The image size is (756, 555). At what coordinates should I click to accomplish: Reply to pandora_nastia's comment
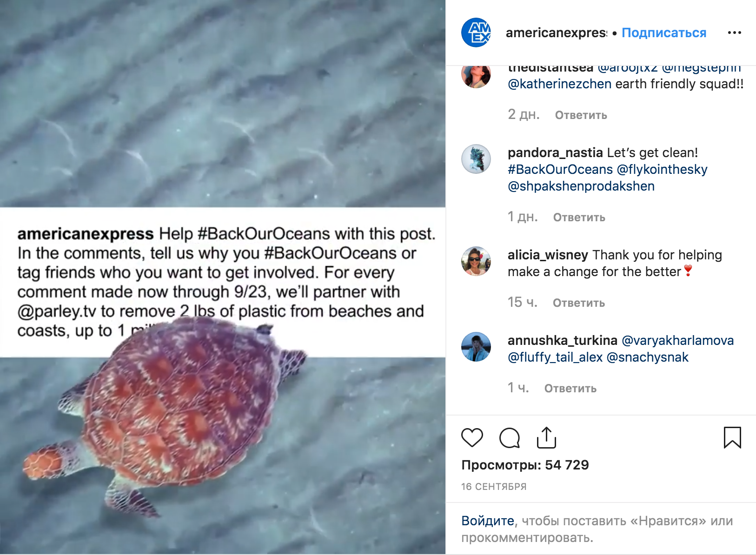tap(579, 218)
